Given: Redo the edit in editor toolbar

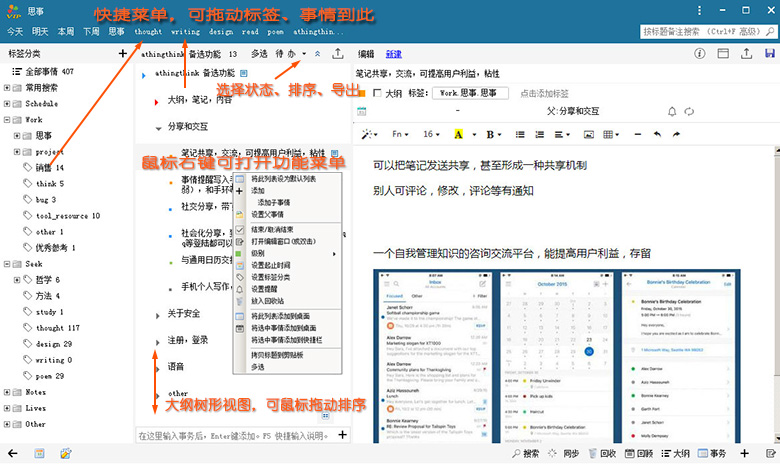Looking at the screenshot, I should (676, 134).
